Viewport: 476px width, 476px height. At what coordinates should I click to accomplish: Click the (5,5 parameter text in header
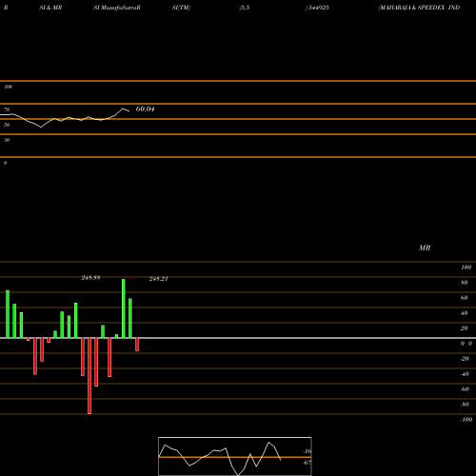[245, 8]
